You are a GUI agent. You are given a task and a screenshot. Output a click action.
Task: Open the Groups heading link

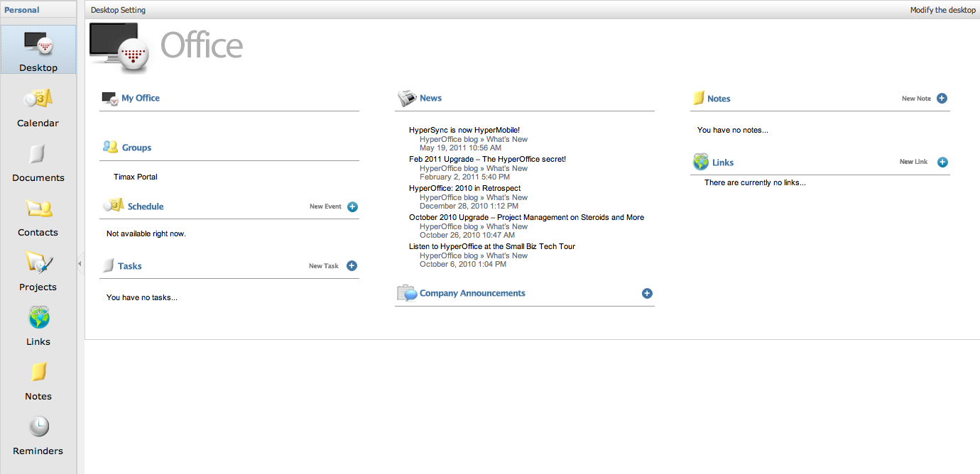(x=136, y=148)
